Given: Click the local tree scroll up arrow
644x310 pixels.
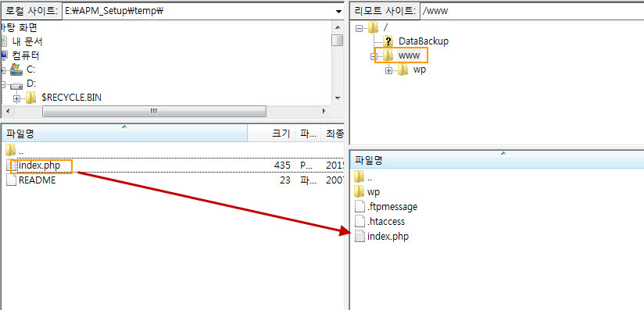Looking at the screenshot, I should pyautogui.click(x=338, y=27).
